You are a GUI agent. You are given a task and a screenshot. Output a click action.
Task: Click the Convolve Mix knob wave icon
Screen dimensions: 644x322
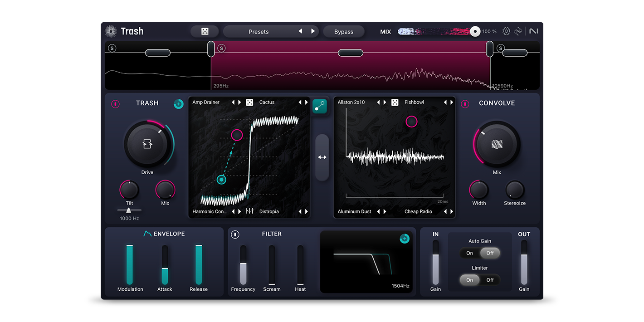pyautogui.click(x=497, y=144)
